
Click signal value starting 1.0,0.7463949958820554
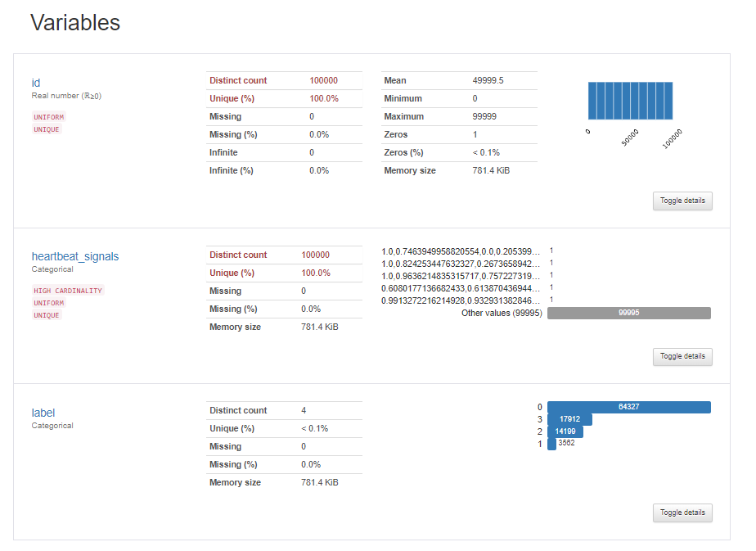[461, 251]
